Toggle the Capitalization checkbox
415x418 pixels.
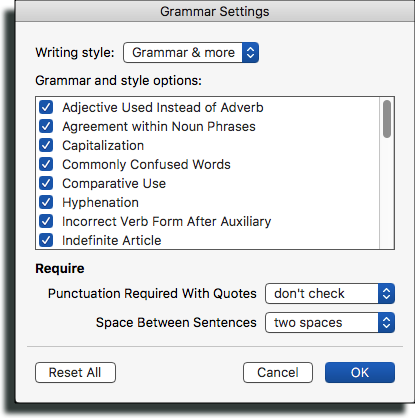[x=46, y=145]
